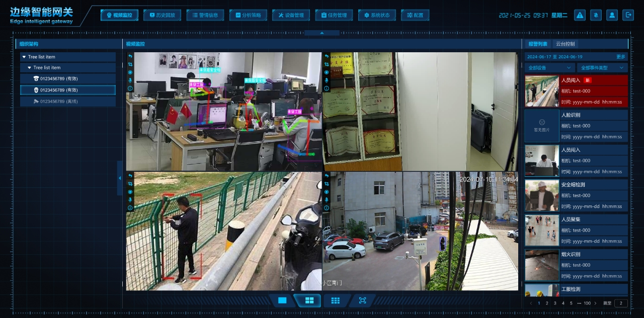The width and height of the screenshot is (644, 318).
Task: Collapse the top-level Tree list item
Action: pyautogui.click(x=24, y=57)
